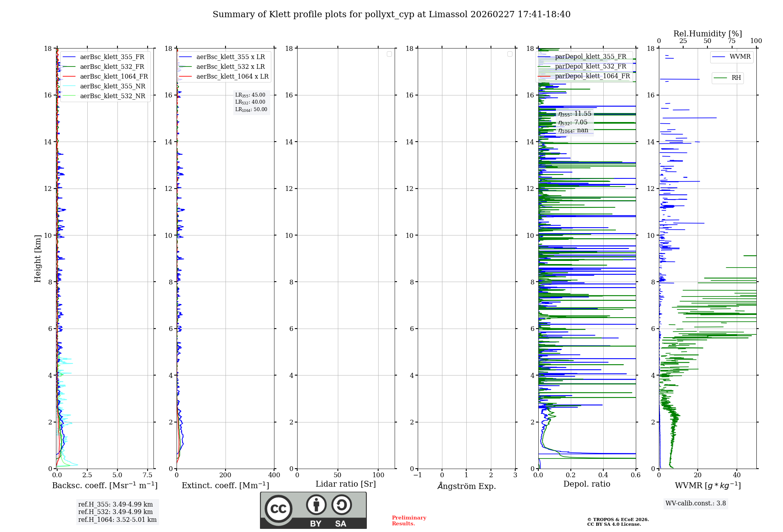Click the Creative Commons CC logo icon
The image size is (783, 532).
[x=278, y=509]
